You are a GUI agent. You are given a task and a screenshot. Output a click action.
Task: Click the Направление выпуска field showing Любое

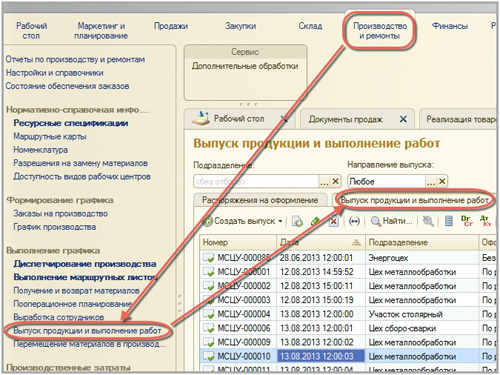pos(387,182)
